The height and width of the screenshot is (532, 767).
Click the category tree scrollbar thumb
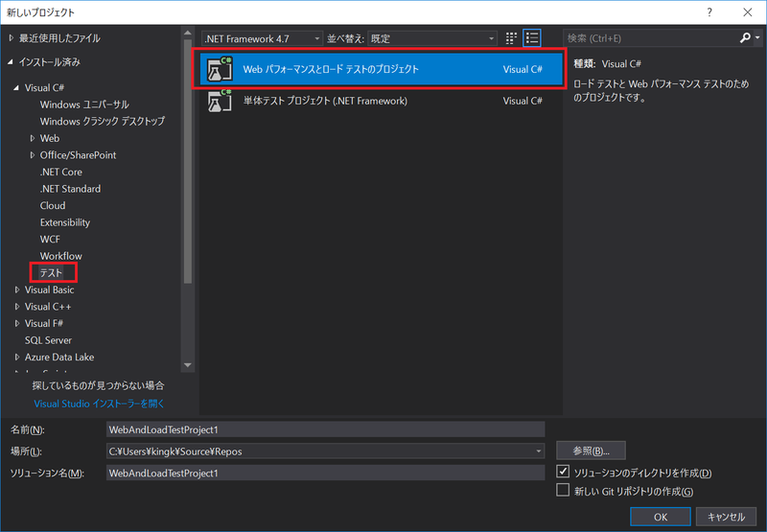pyautogui.click(x=187, y=161)
